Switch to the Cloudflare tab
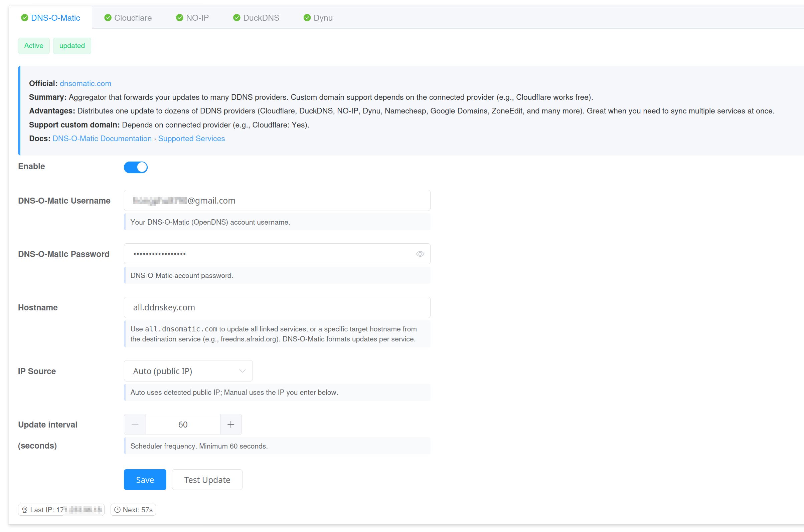Image resolution: width=804 pixels, height=532 pixels. pyautogui.click(x=132, y=18)
